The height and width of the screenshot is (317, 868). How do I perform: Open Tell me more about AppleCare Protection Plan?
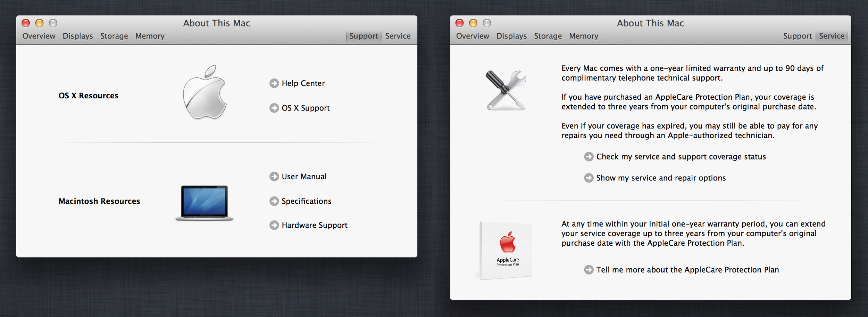[x=687, y=270]
